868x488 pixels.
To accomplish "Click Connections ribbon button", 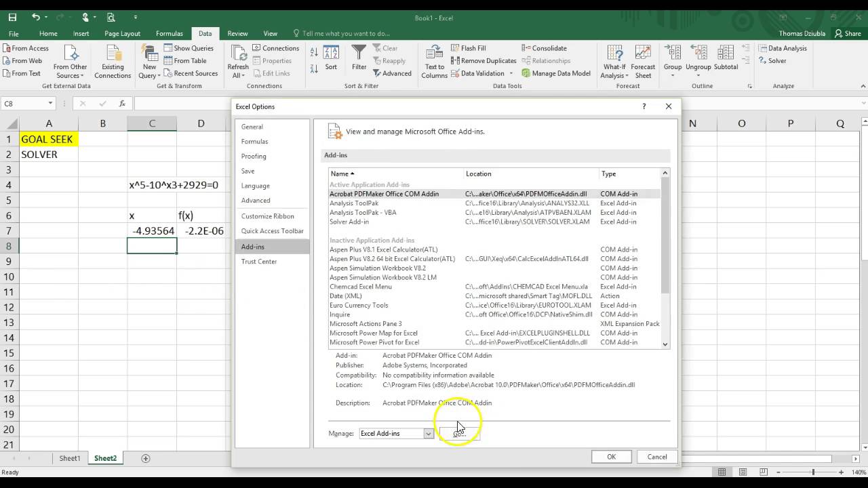I will [275, 48].
